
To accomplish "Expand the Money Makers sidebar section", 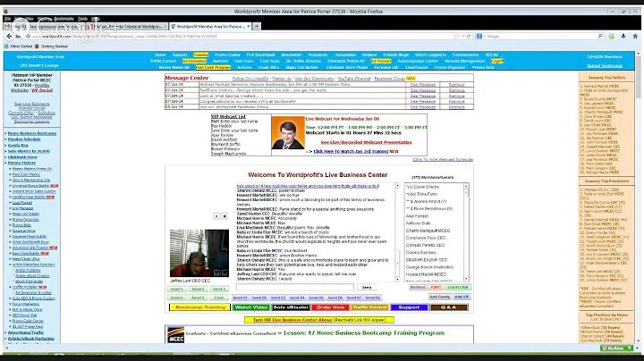I will coord(21,163).
